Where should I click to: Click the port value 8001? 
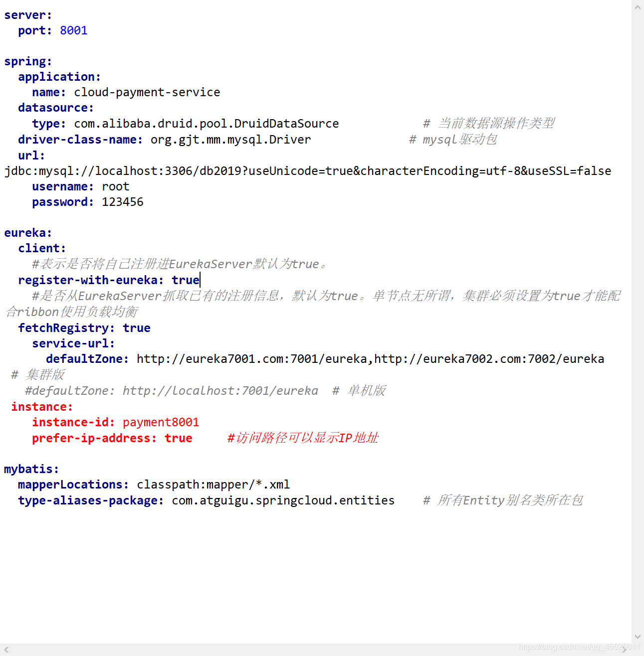click(74, 30)
